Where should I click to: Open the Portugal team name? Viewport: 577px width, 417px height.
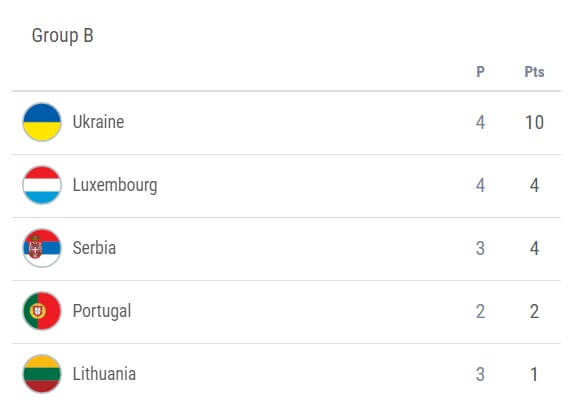pos(102,311)
